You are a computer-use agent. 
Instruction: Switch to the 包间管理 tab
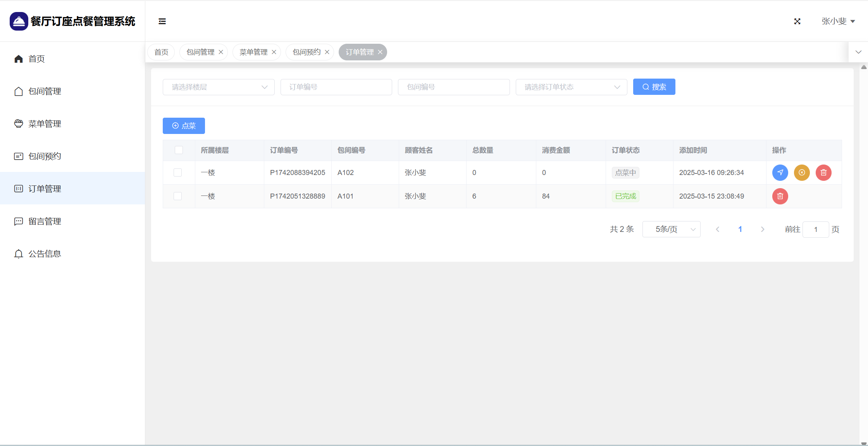click(200, 52)
